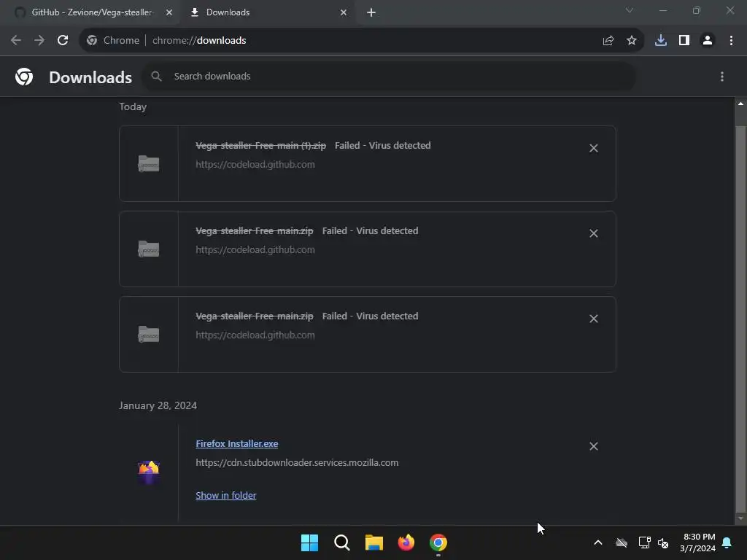
Task: Switch to the GitHub Zevione/Vega-stealler tab
Action: pyautogui.click(x=91, y=12)
